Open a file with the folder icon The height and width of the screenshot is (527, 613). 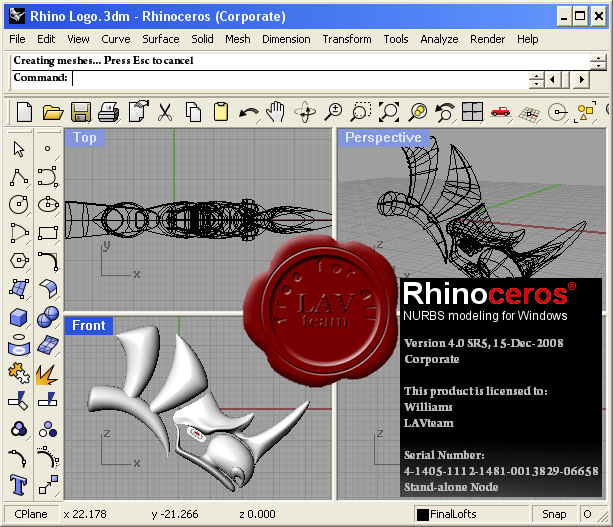pyautogui.click(x=53, y=113)
